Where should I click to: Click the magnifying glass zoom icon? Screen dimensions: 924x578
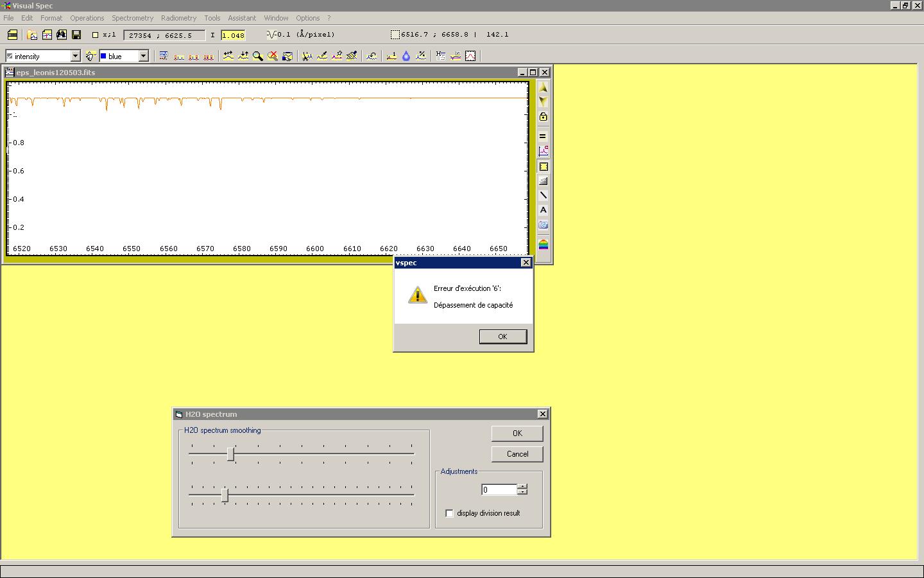point(258,57)
